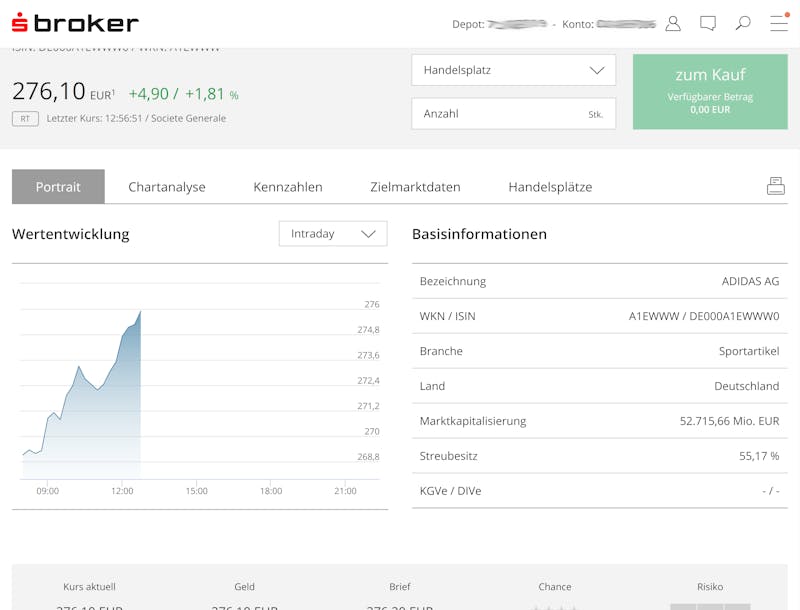The image size is (800, 610).
Task: Click the intraday price chart
Action: point(199,383)
